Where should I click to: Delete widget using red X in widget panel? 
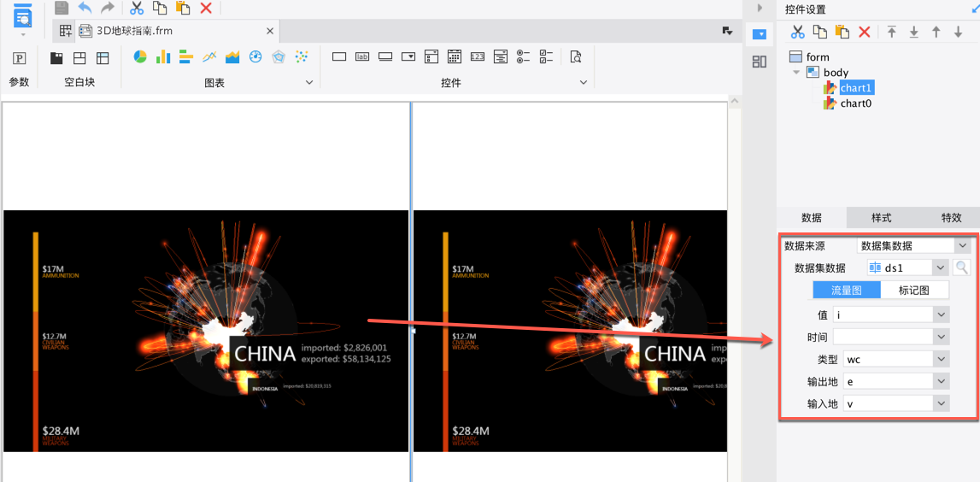point(864,32)
